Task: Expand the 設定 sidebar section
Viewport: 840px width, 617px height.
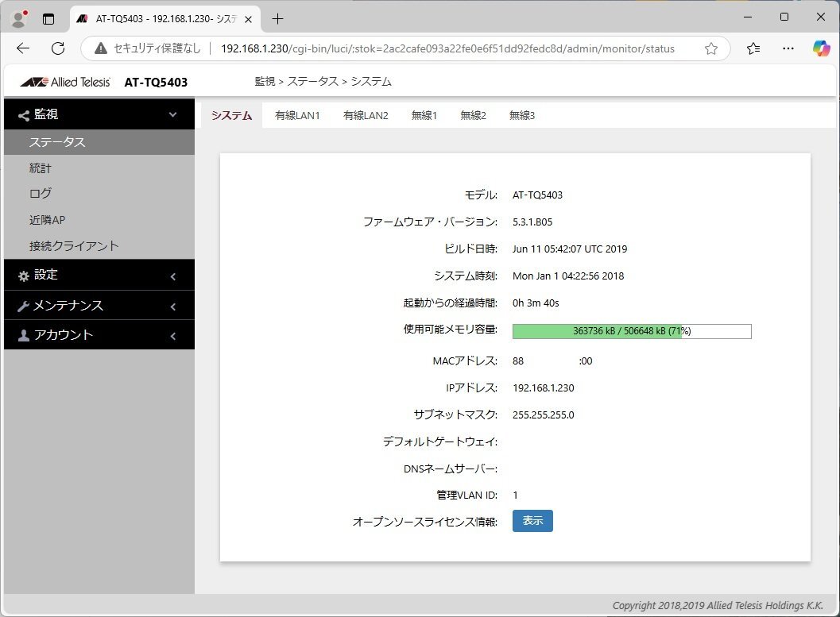Action: click(99, 275)
